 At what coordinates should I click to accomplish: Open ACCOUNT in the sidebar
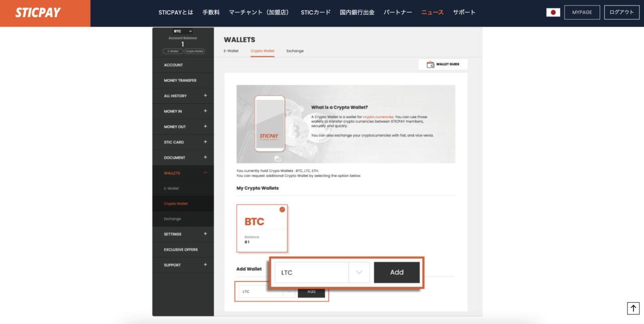pyautogui.click(x=183, y=65)
